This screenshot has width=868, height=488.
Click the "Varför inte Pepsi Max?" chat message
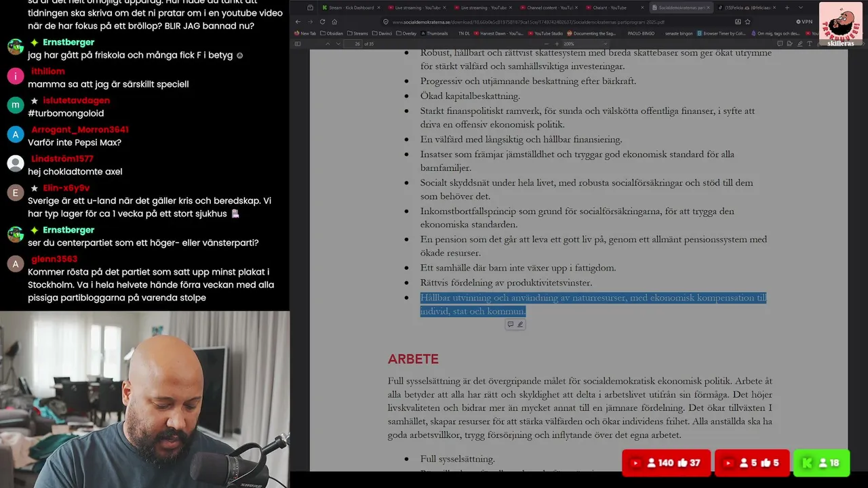(x=75, y=143)
